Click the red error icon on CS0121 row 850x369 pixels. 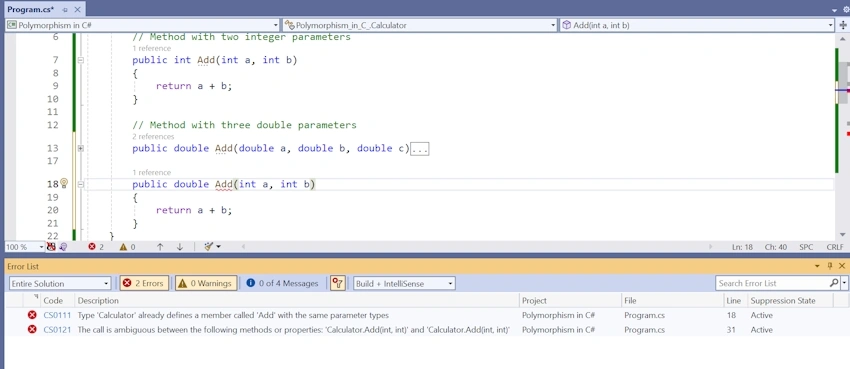point(32,329)
